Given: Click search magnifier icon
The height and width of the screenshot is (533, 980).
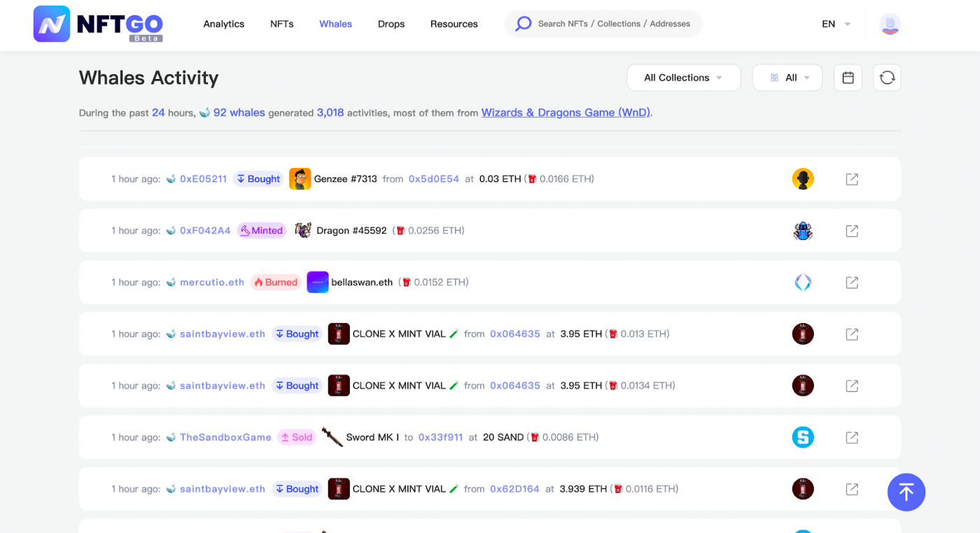Looking at the screenshot, I should click(524, 24).
